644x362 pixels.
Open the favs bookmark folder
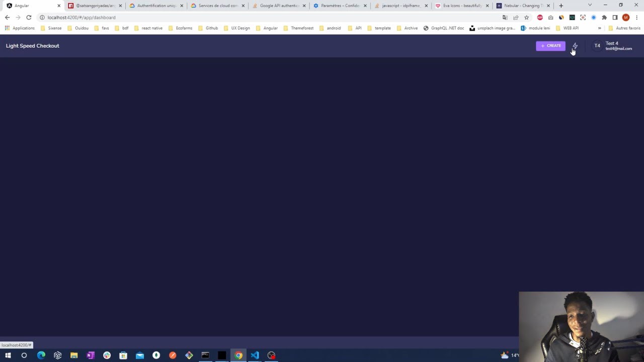click(102, 28)
